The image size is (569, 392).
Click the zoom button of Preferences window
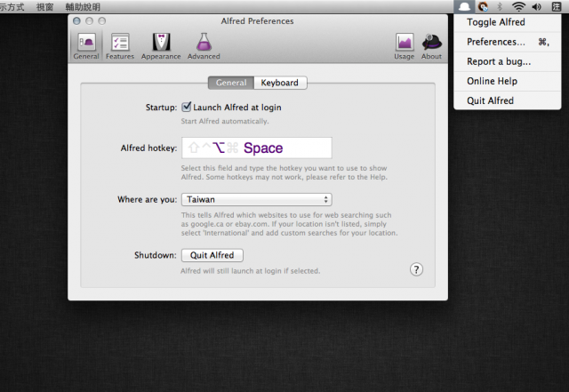[x=102, y=21]
